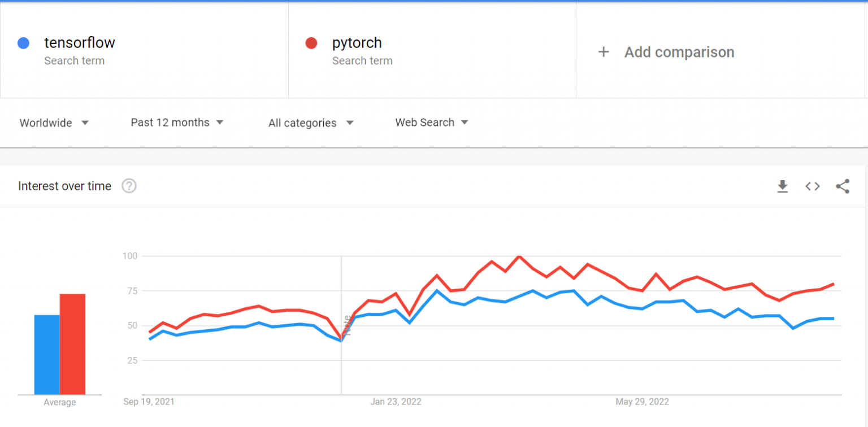This screenshot has width=868, height=427.
Task: Select the blue tensorflow color marker
Action: (23, 43)
